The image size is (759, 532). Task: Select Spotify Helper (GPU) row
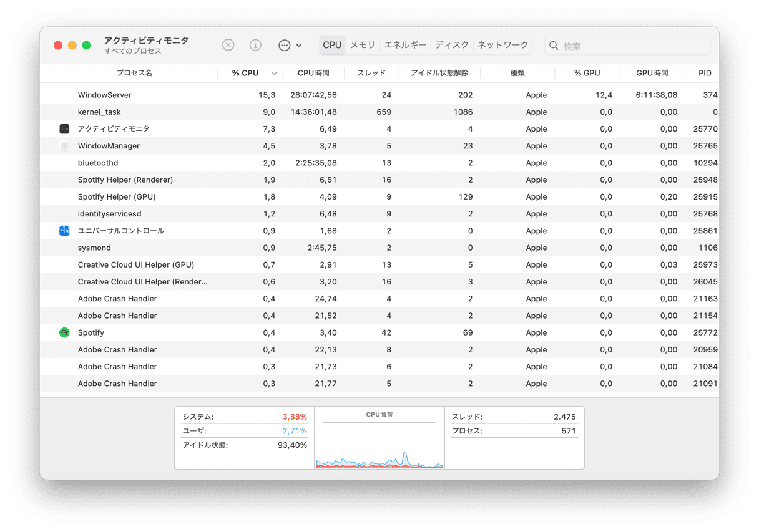tap(379, 197)
